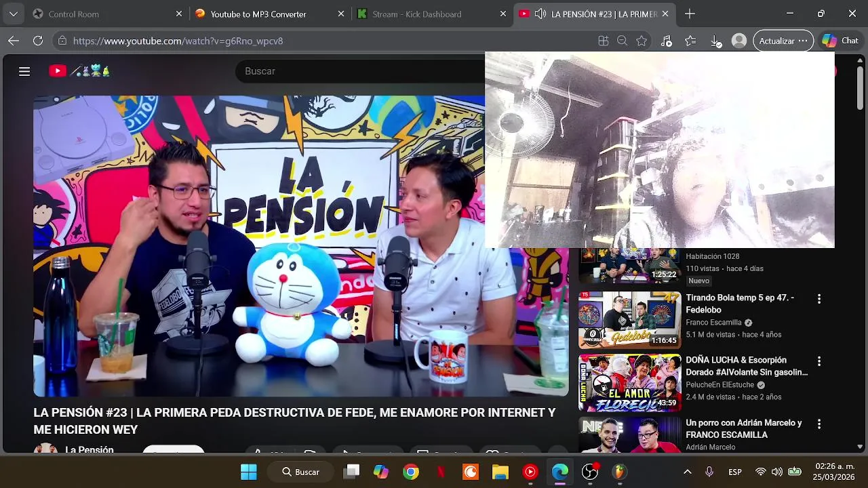The height and width of the screenshot is (488, 868).
Task: Open the browser profile avatar
Action: point(739,41)
